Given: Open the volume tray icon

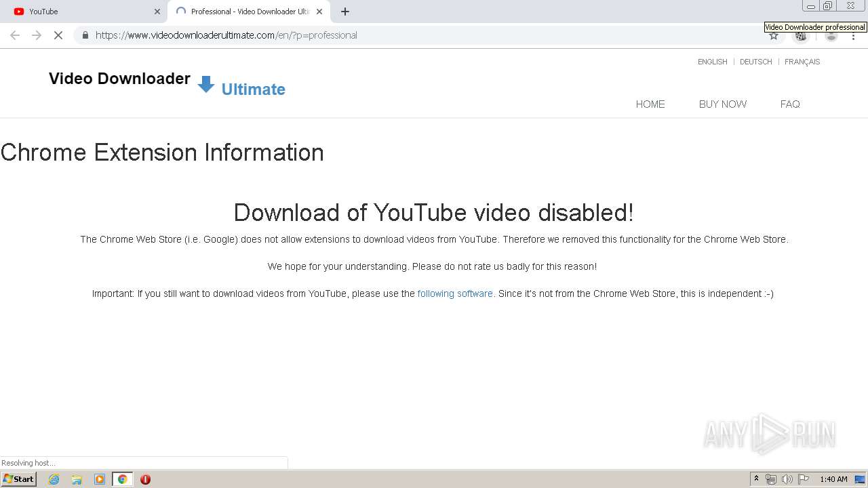Looking at the screenshot, I should point(787,479).
